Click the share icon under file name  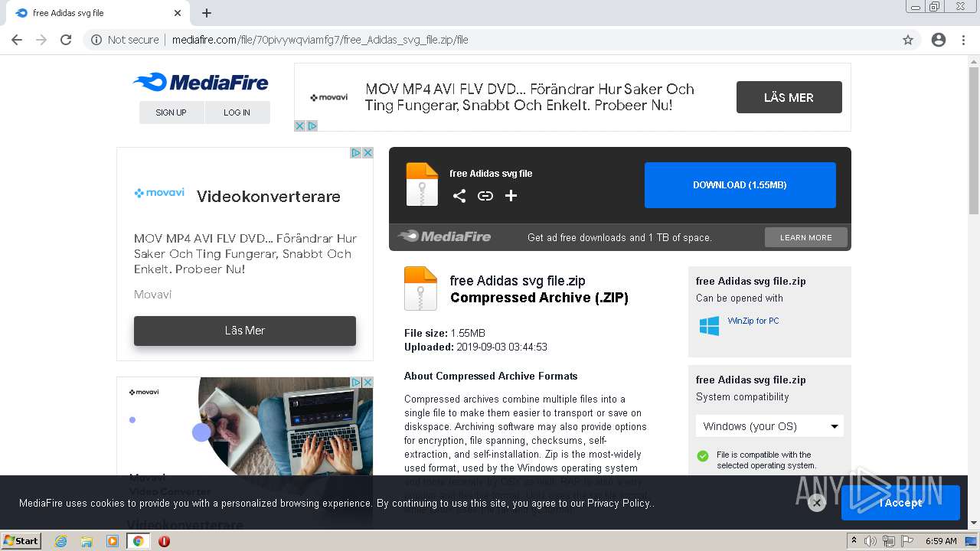459,196
